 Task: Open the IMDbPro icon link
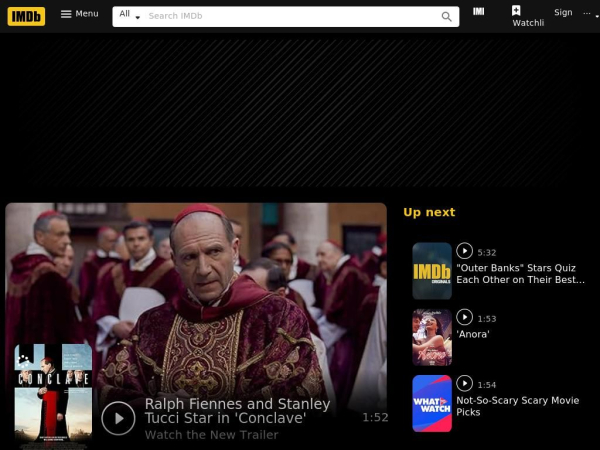pos(478,11)
